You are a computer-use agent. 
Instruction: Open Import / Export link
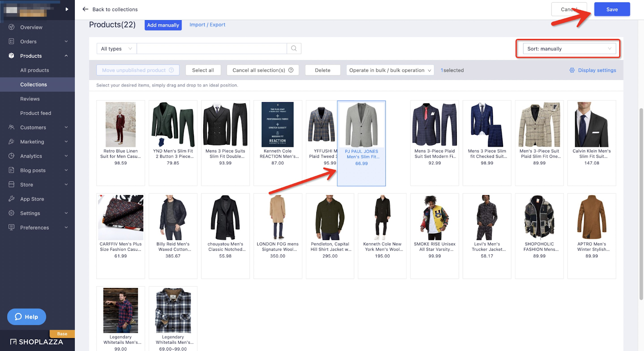pyautogui.click(x=207, y=25)
